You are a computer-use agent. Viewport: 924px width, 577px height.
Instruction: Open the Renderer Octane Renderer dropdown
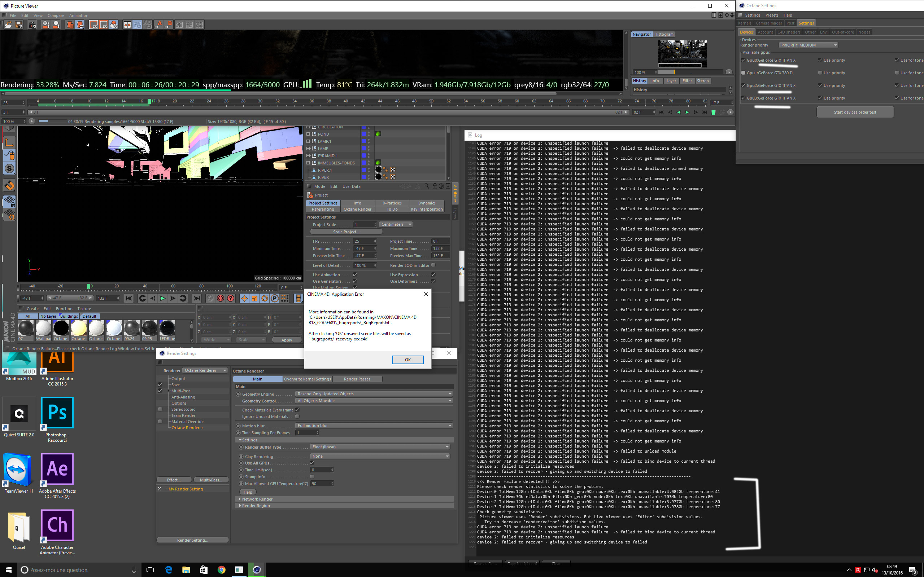click(205, 371)
